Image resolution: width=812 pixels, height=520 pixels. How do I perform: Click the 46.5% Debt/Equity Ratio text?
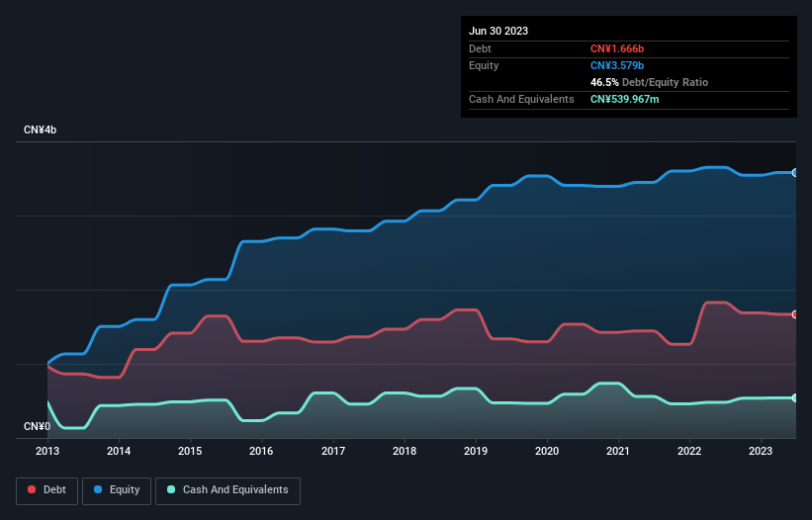(649, 82)
